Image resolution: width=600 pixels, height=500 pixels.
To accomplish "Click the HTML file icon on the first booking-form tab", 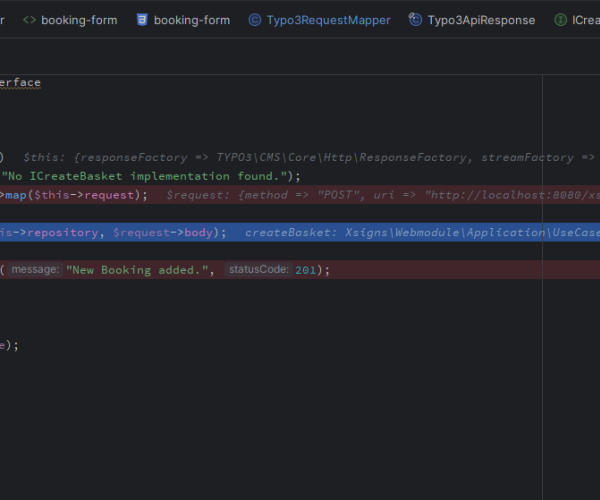I will [30, 20].
